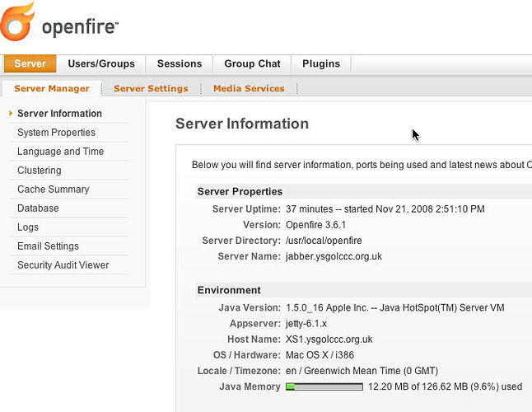Click the orange arrow beside Server Information
The width and height of the screenshot is (532, 412).
click(x=11, y=113)
